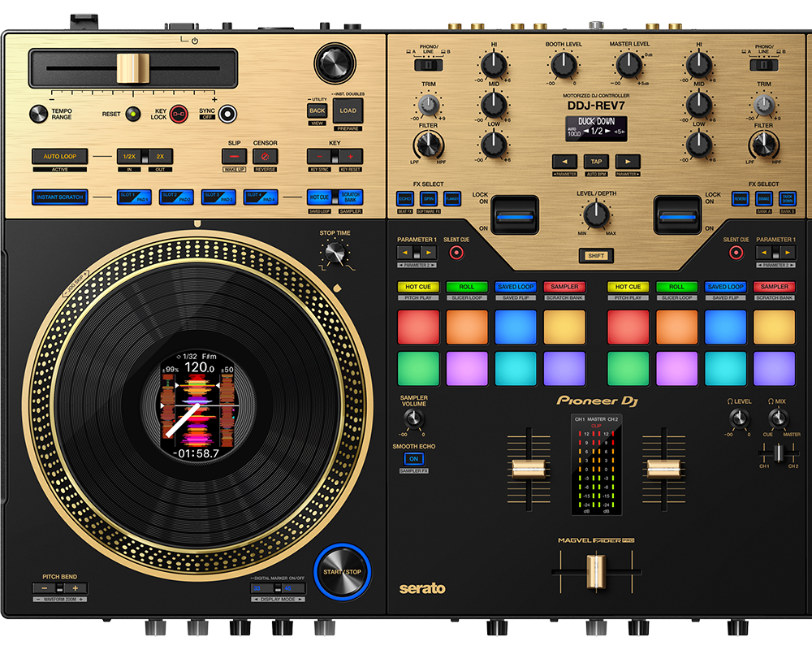Click the PITCH BEND minus button
The height and width of the screenshot is (650, 812).
[x=45, y=588]
